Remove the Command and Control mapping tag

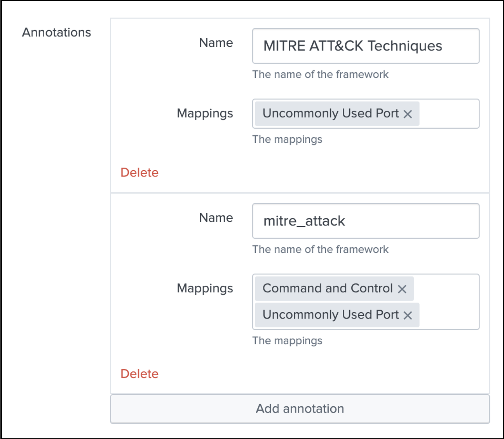pyautogui.click(x=402, y=289)
